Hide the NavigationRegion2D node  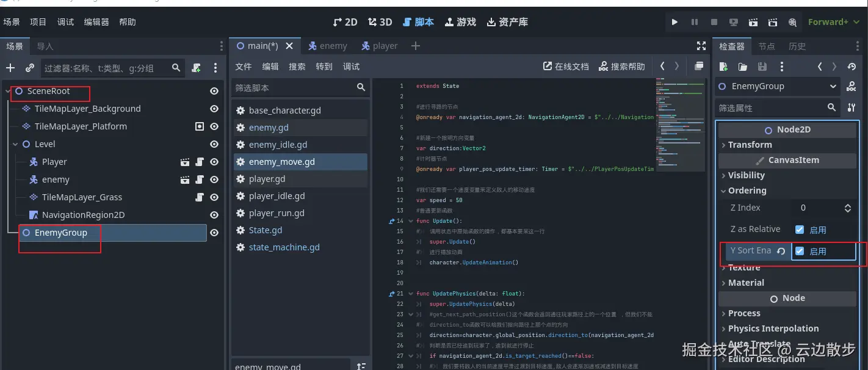click(214, 215)
